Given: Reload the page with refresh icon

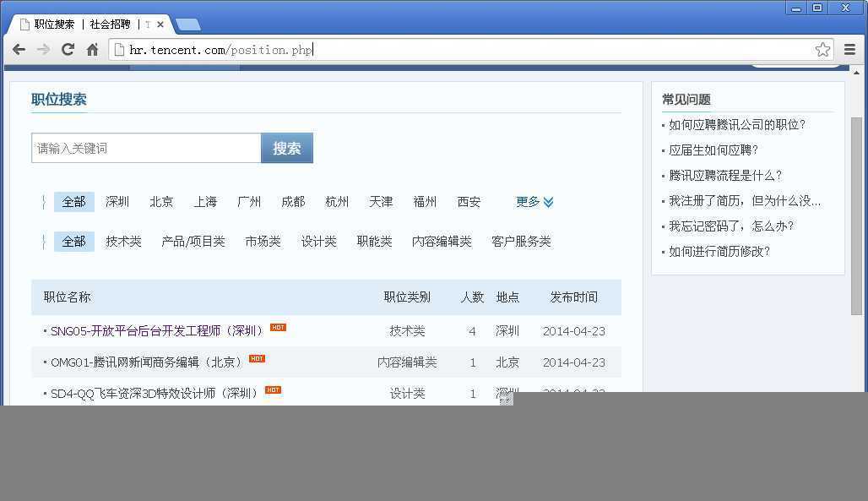Looking at the screenshot, I should point(68,49).
